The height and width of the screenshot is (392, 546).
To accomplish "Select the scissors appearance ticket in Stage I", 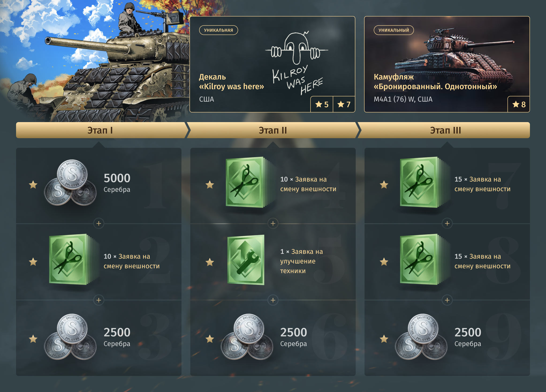I will pyautogui.click(x=73, y=259).
